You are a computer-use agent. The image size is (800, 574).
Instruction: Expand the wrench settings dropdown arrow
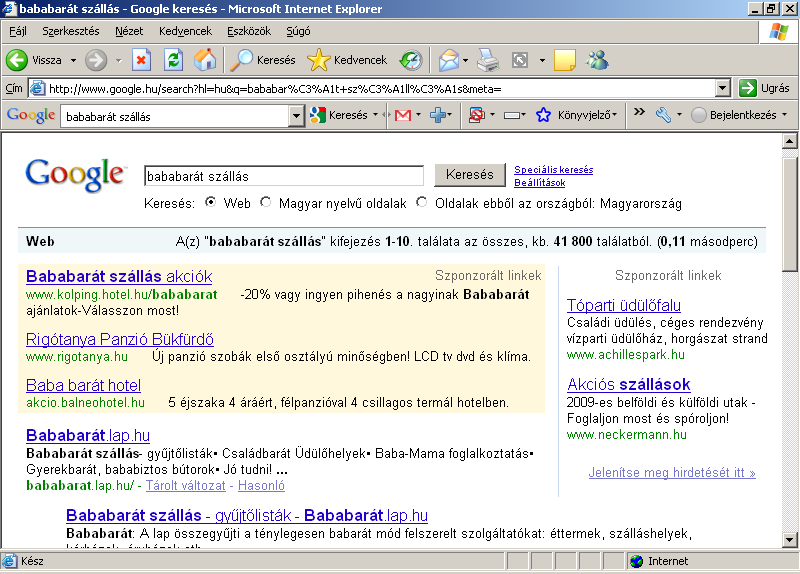[679, 115]
